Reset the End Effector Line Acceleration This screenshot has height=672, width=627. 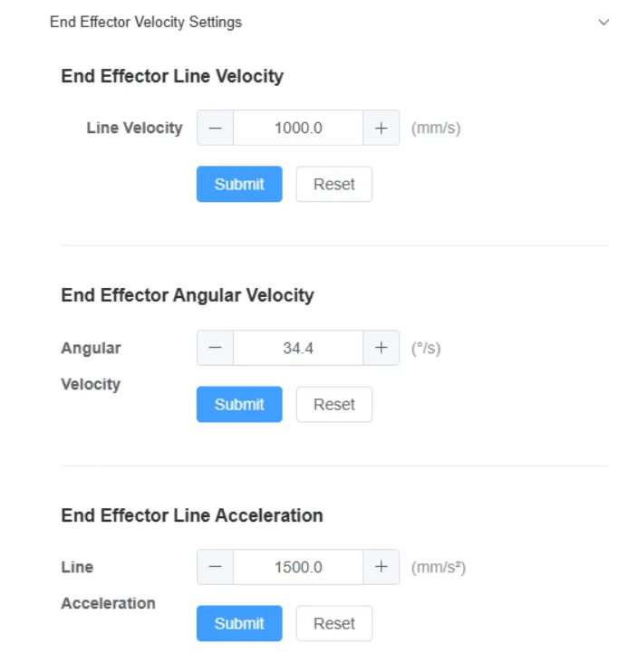pyautogui.click(x=333, y=623)
